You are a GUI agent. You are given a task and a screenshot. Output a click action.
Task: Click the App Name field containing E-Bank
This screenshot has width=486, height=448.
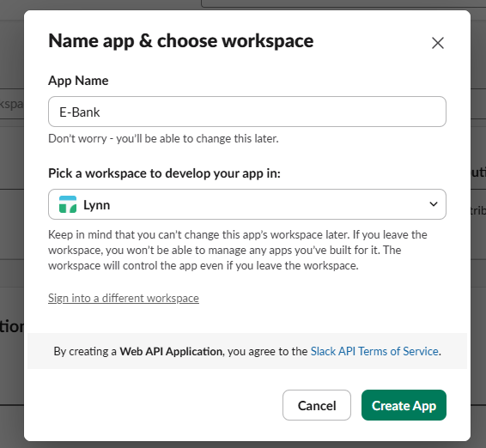(x=247, y=112)
